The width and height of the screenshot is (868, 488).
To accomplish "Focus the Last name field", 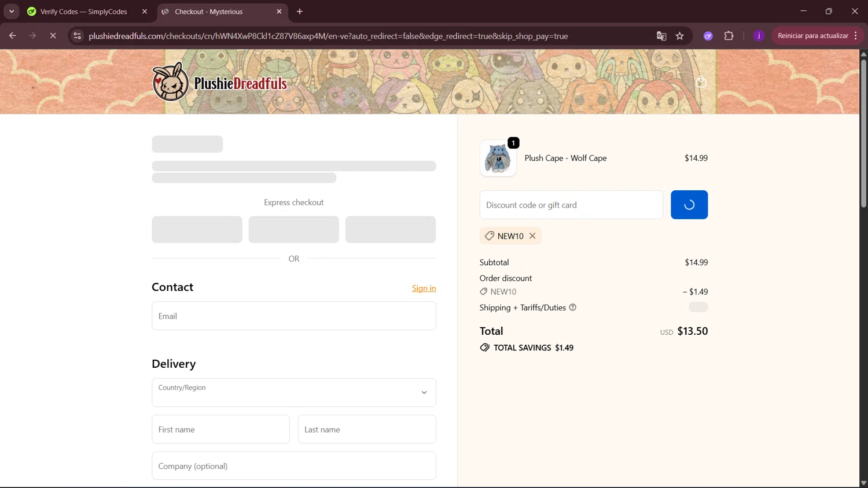I will 367,429.
